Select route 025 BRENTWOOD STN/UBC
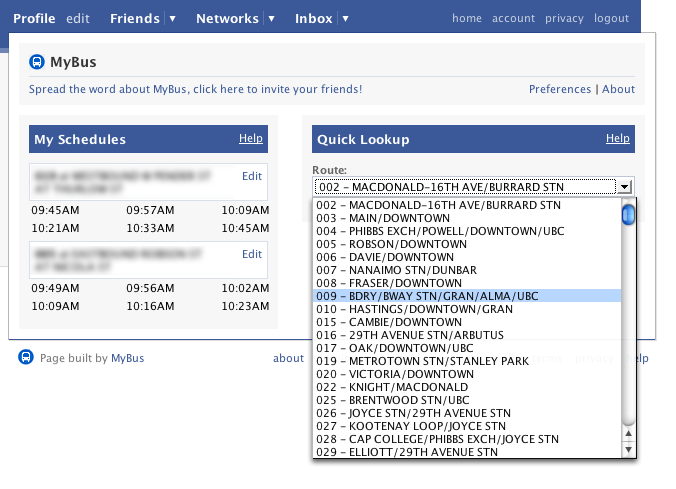The height and width of the screenshot is (489, 676). 467,400
